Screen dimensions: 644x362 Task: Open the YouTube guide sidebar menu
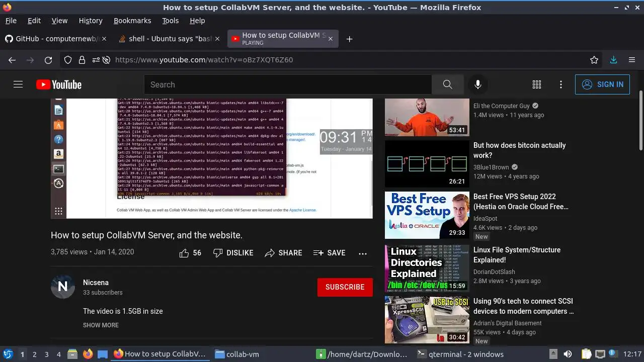[18, 84]
